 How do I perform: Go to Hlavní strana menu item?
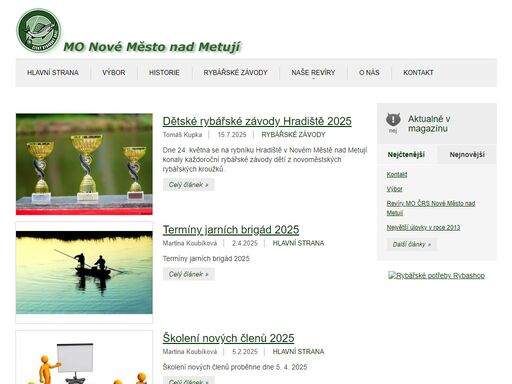click(x=53, y=73)
